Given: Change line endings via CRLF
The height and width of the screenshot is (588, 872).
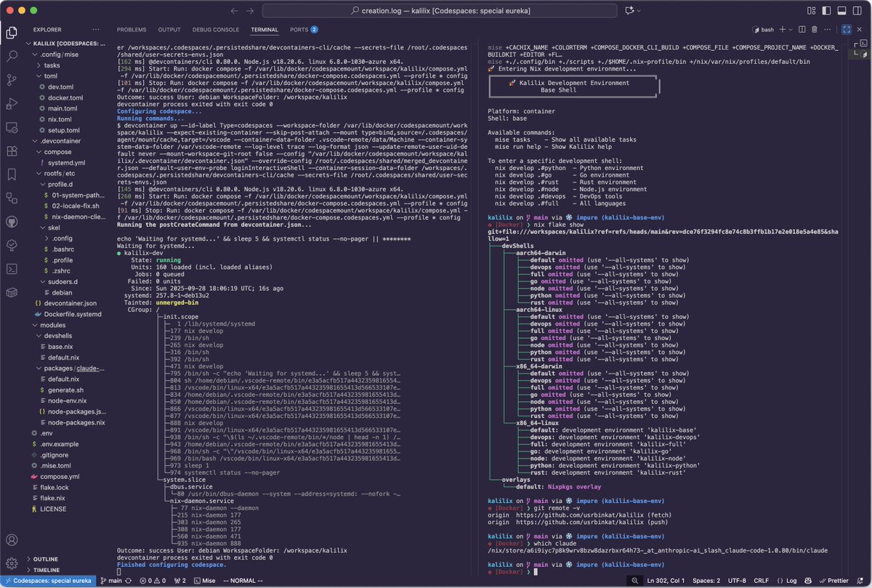Looking at the screenshot, I should [762, 581].
